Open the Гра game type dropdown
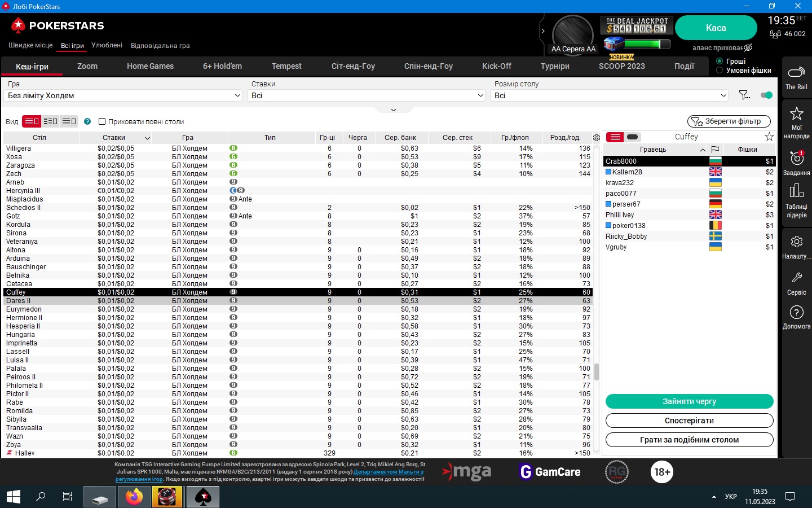Viewport: 812px width, 508px height. click(124, 95)
